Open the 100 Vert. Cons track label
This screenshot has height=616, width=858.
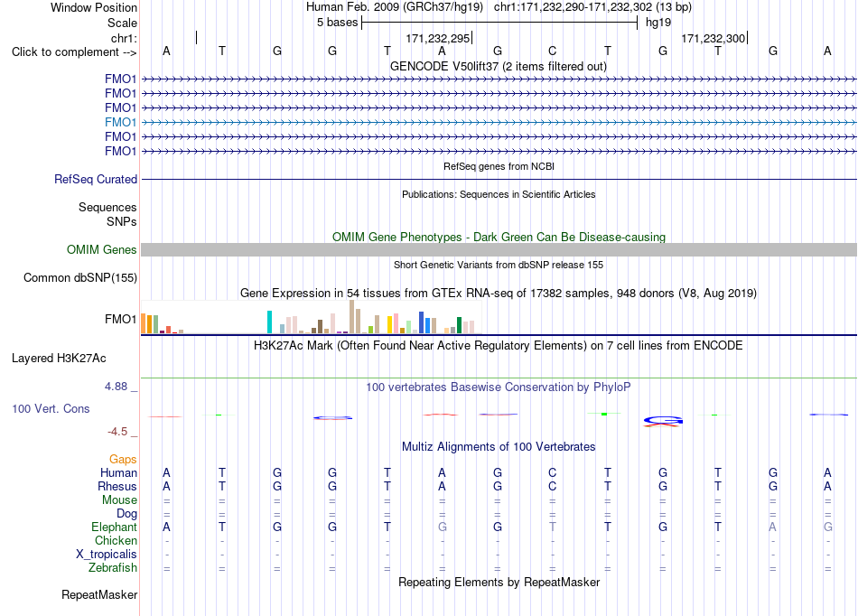tap(51, 408)
